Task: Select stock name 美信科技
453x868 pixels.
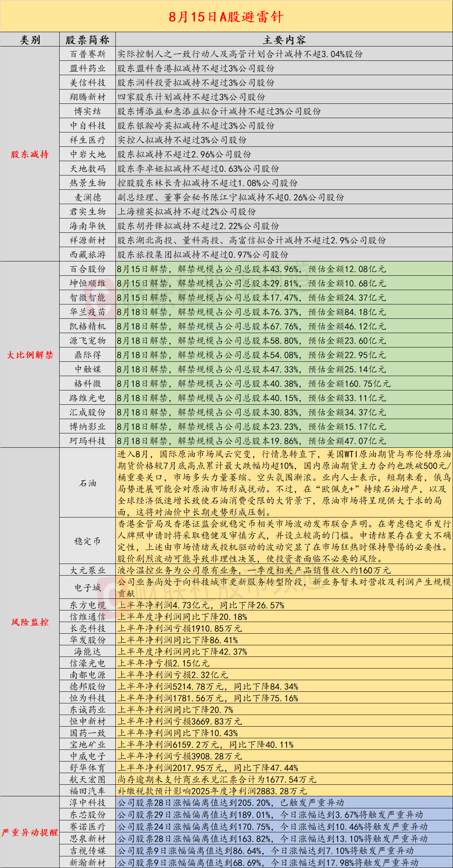Action: (x=88, y=83)
